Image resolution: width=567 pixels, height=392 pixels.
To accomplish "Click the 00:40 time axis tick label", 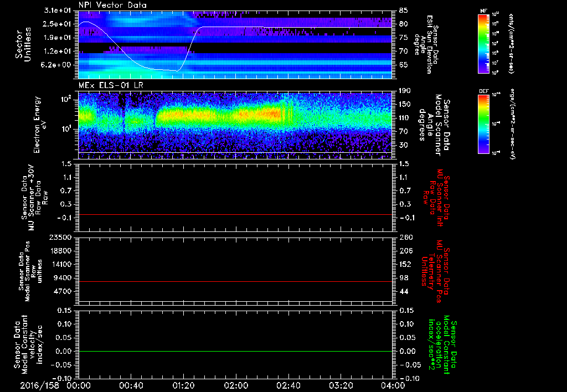I will pos(131,385).
